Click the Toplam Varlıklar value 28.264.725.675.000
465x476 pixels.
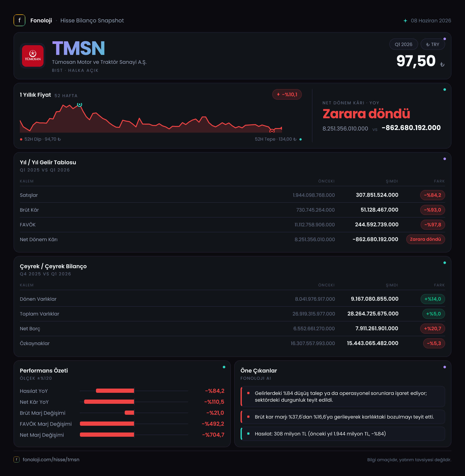tap(373, 314)
